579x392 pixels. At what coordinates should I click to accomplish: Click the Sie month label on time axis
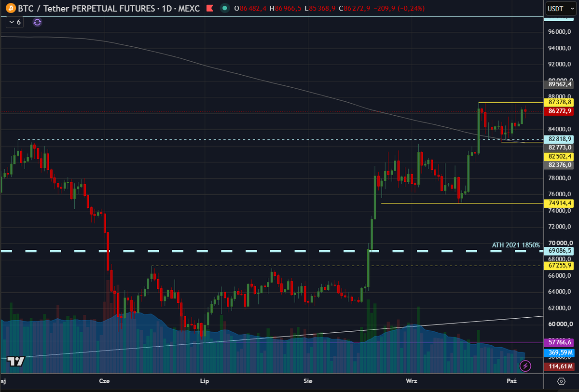click(x=308, y=381)
